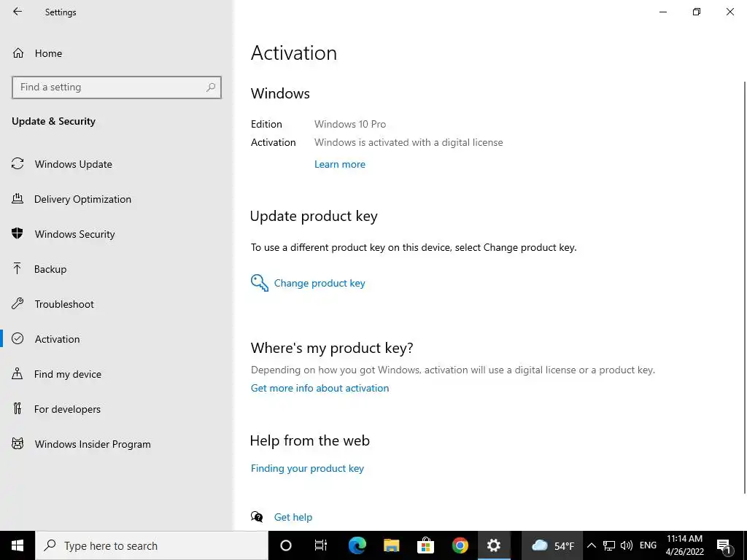Click the Windows Insider cat icon
The width and height of the screenshot is (747, 560).
pos(18,444)
